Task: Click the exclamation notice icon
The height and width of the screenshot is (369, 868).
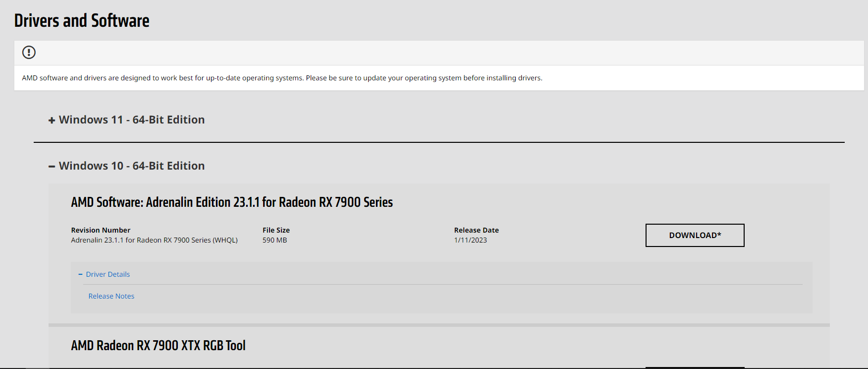Action: click(29, 52)
